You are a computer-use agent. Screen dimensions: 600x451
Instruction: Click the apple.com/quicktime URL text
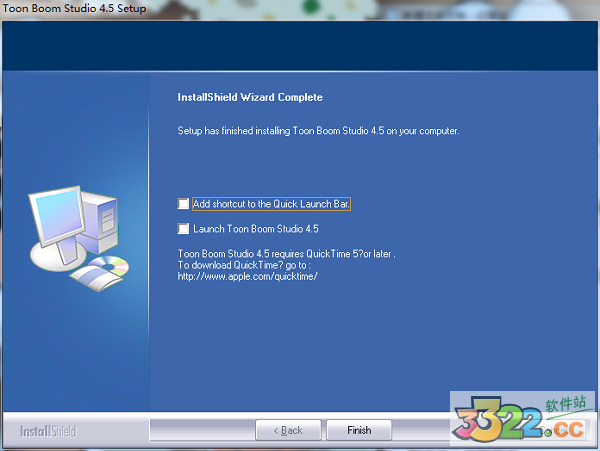click(x=248, y=277)
